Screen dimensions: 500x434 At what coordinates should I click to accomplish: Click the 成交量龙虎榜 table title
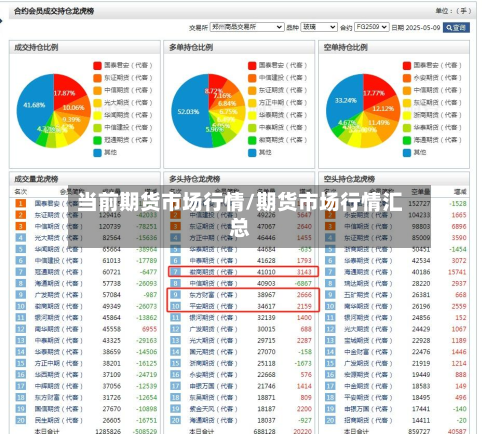[x=36, y=179]
